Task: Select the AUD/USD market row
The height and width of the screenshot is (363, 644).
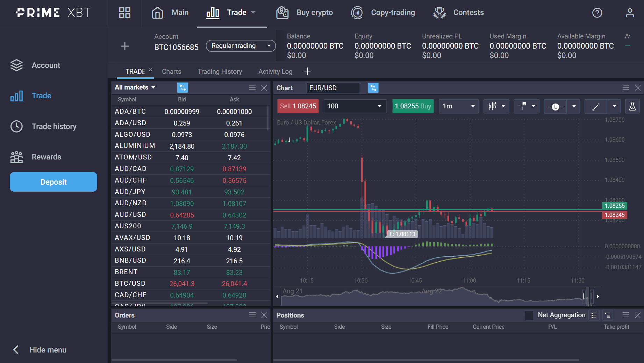Action: coord(191,215)
